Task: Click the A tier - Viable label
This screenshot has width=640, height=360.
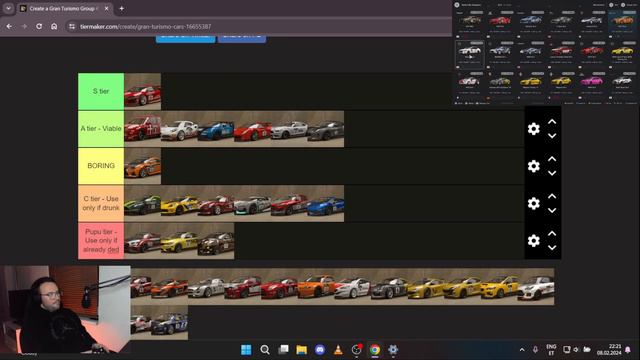Action: 101,129
